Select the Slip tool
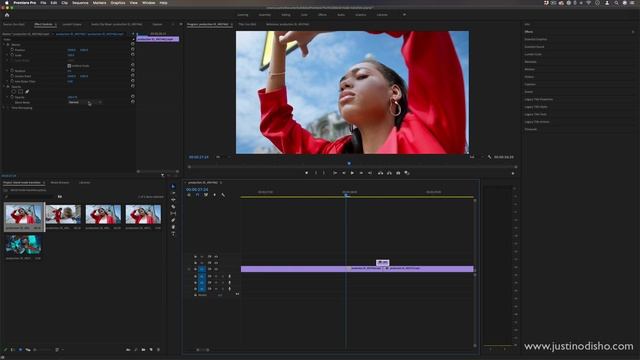 (173, 213)
